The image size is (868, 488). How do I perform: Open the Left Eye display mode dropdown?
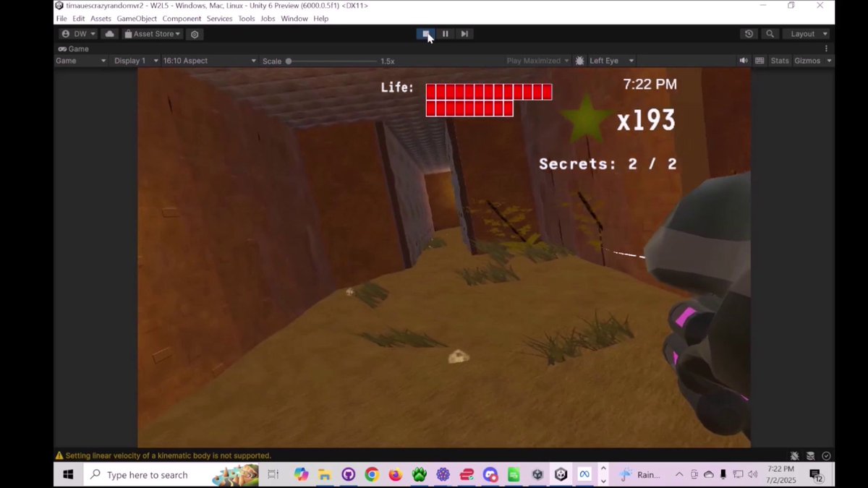point(610,60)
